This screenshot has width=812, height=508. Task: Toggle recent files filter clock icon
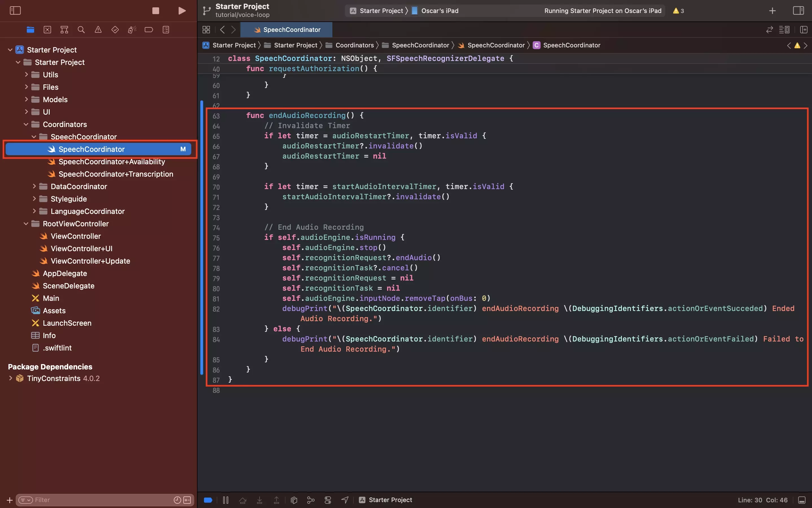[177, 500]
